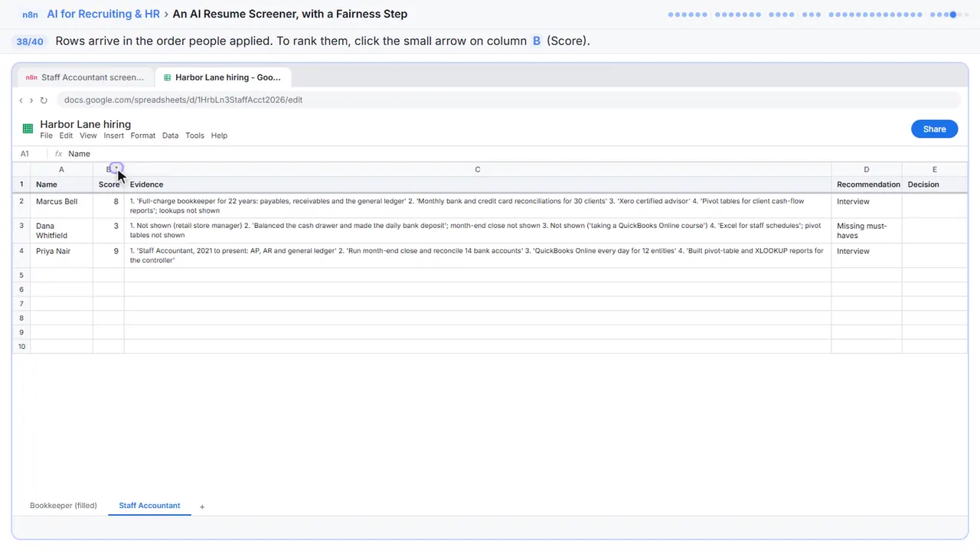980x551 pixels.
Task: Select the Priya Nair name cell
Action: tap(61, 256)
